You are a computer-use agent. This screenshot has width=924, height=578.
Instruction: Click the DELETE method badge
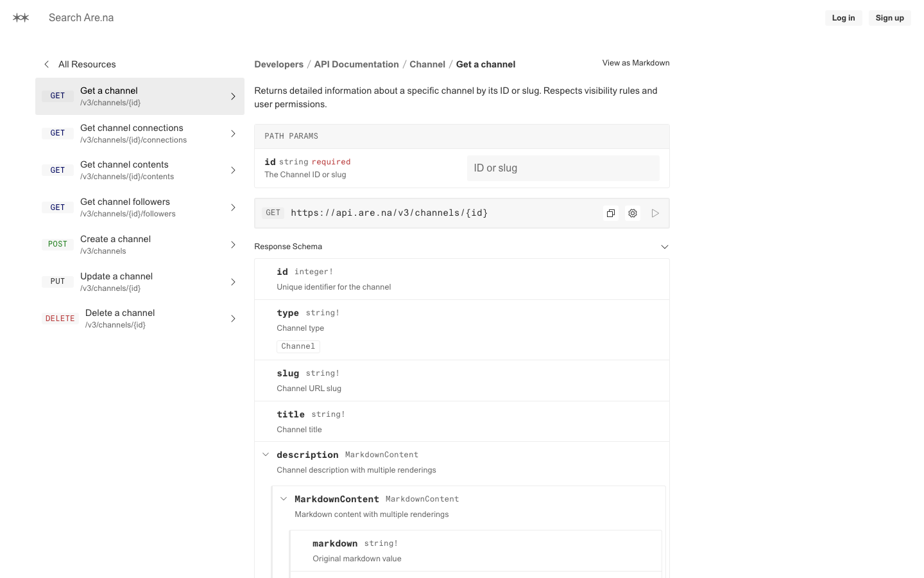coord(60,319)
